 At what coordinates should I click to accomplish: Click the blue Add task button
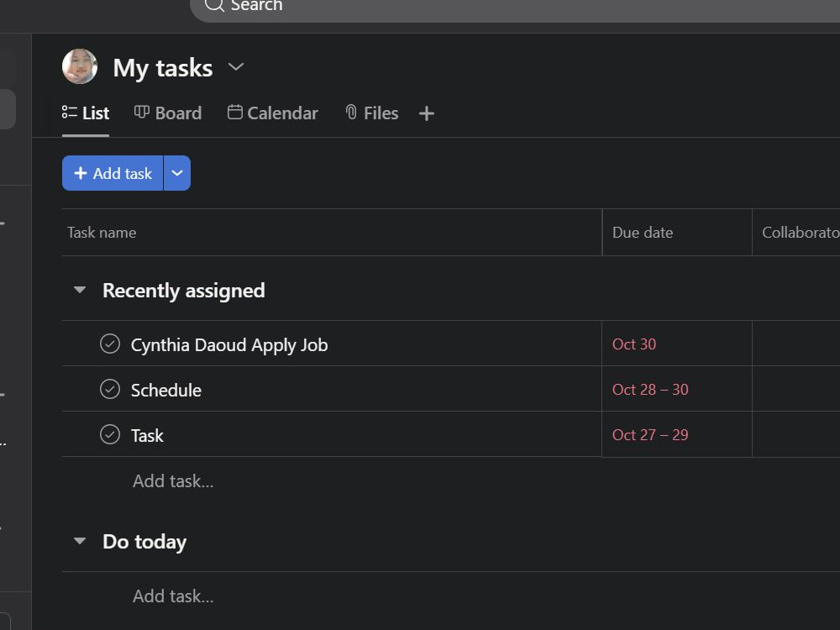pyautogui.click(x=113, y=173)
